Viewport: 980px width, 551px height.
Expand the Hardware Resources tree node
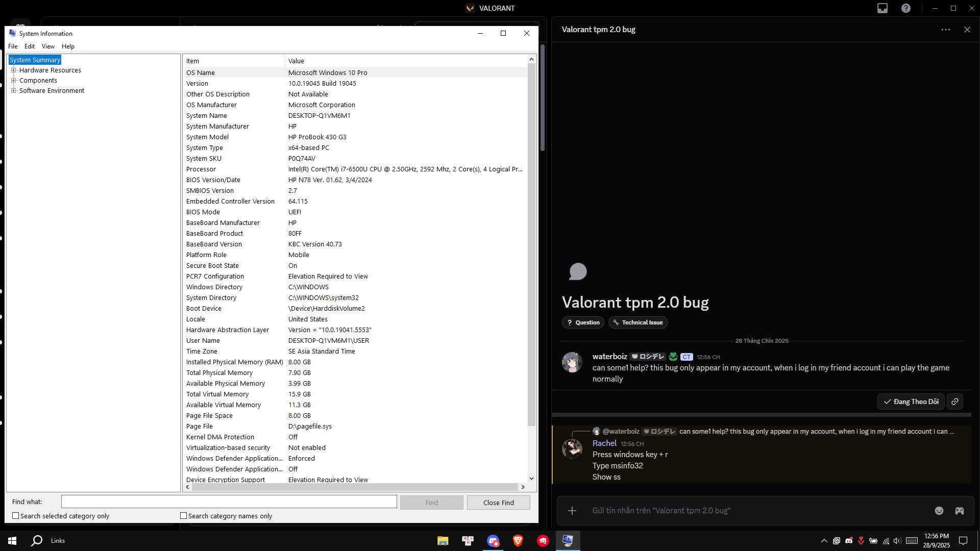pyautogui.click(x=14, y=70)
